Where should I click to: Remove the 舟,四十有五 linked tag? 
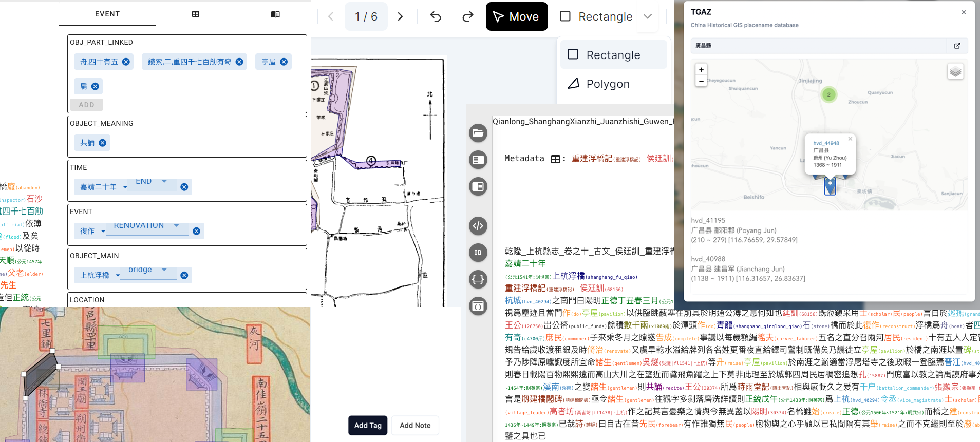coord(126,62)
